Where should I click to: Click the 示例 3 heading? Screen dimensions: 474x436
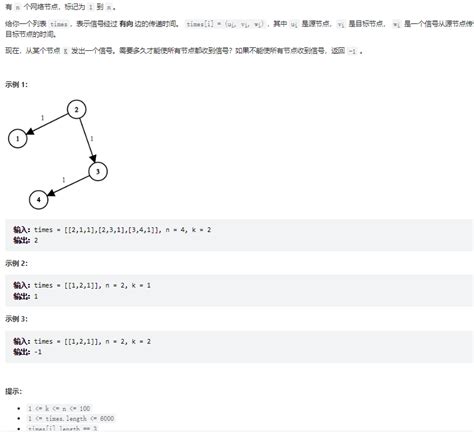pyautogui.click(x=16, y=319)
